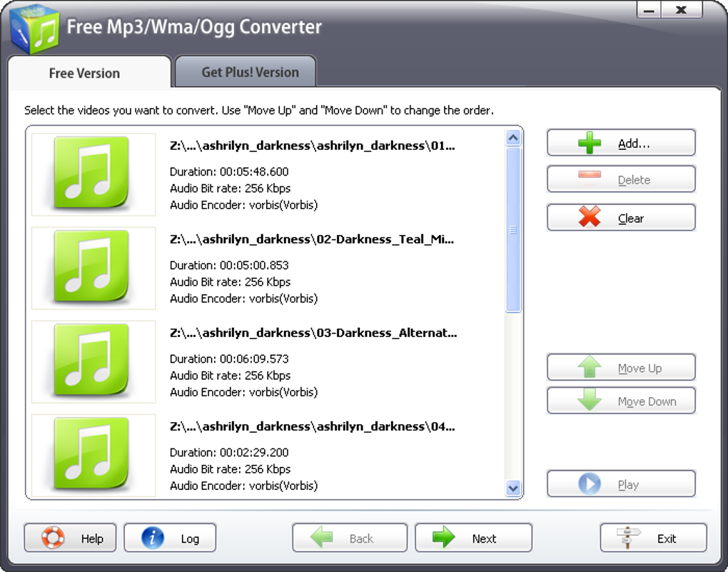The height and width of the screenshot is (572, 728).
Task: Click the left-arrow Back icon
Action: 322,538
